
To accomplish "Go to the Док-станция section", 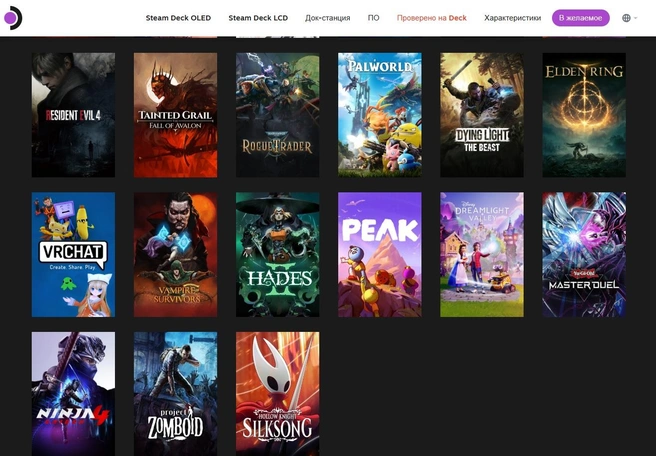I will coord(328,18).
